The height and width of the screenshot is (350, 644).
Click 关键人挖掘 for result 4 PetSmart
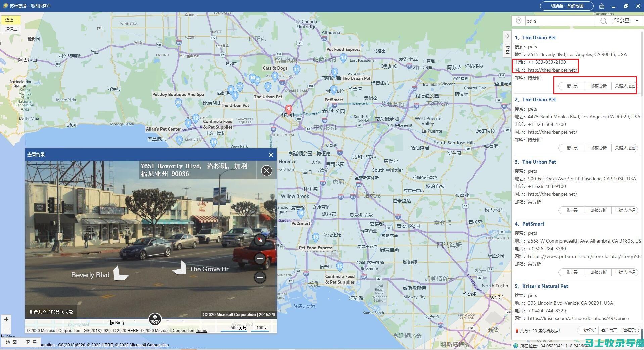625,272
